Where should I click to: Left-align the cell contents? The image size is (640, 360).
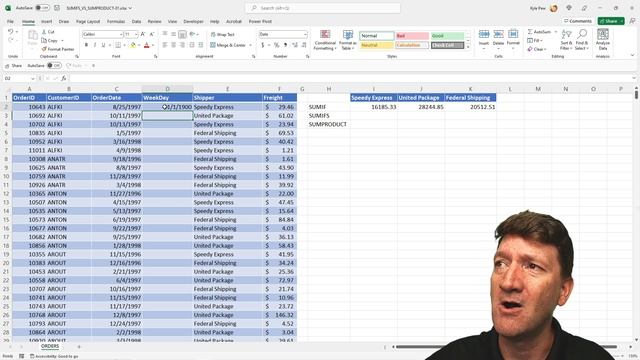tap(165, 45)
